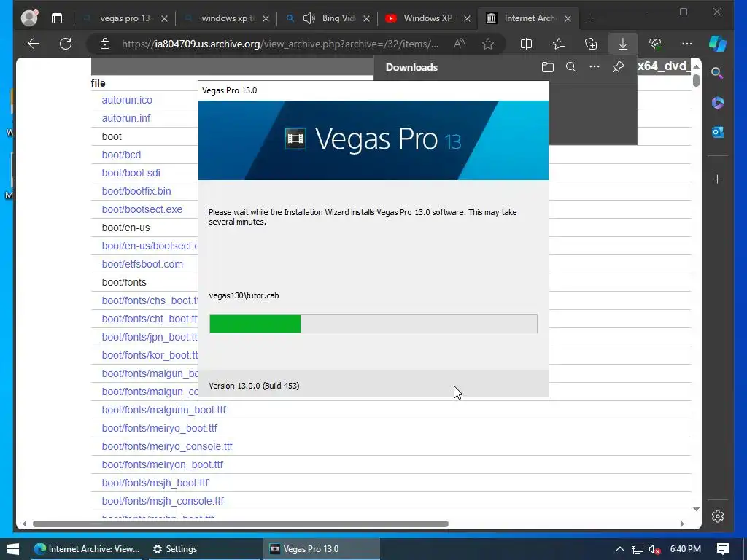
Task: Open the Windows Start menu
Action: pyautogui.click(x=13, y=549)
